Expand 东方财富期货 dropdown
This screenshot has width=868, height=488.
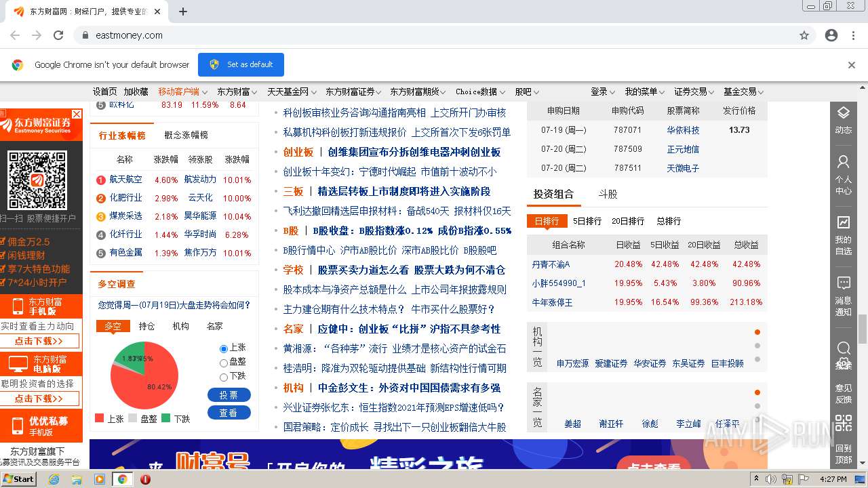(418, 91)
